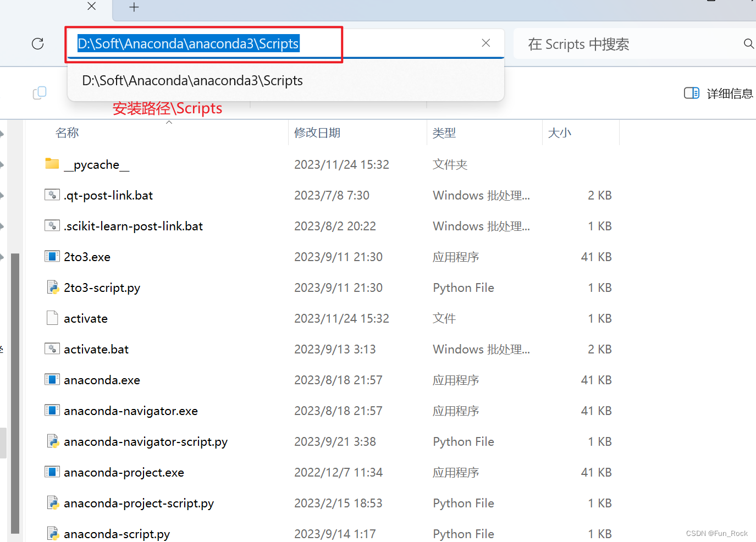
Task: Click the address bar path field
Action: [x=285, y=43]
